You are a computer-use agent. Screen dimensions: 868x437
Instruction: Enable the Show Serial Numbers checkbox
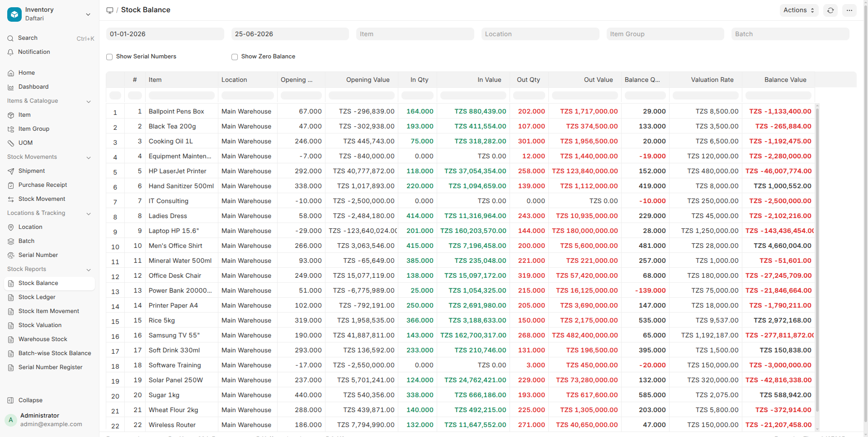(109, 57)
